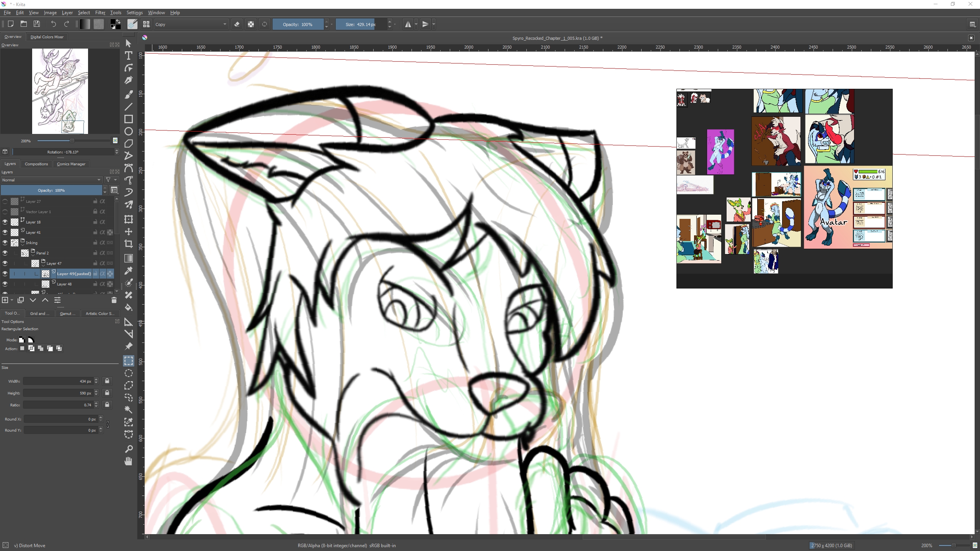Adjust the brush Opacity slider
Viewport: 980px width, 551px height.
[x=298, y=24]
